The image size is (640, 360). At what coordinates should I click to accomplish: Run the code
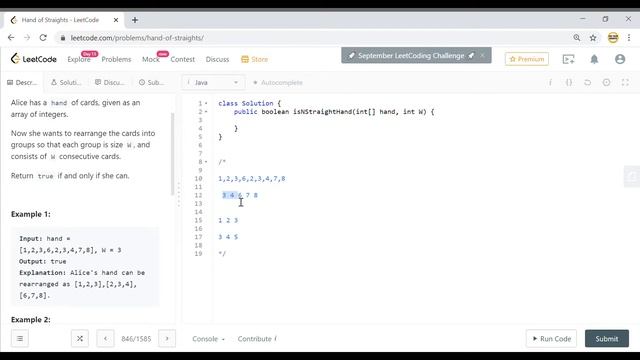click(551, 338)
